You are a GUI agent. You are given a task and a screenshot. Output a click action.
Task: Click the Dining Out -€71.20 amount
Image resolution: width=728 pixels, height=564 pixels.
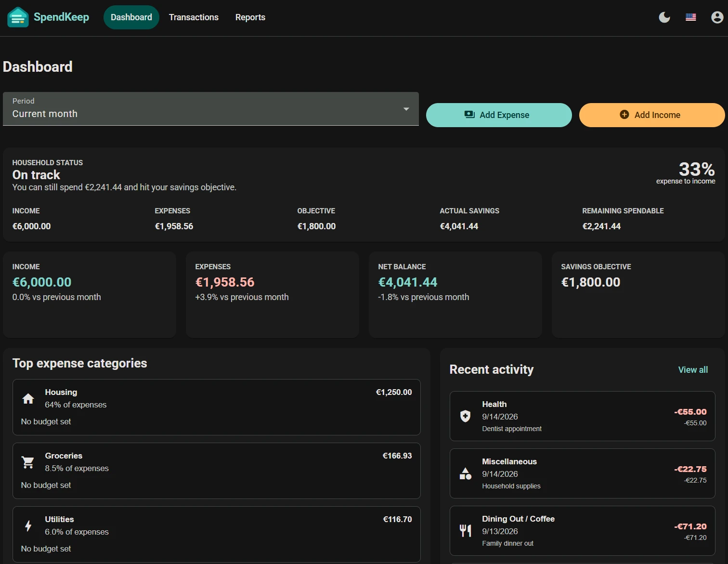pyautogui.click(x=690, y=526)
